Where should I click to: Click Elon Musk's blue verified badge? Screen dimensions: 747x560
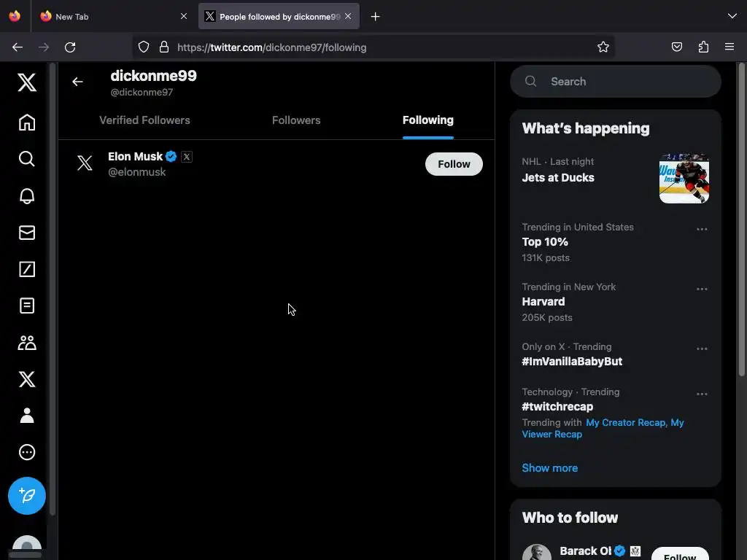click(171, 156)
